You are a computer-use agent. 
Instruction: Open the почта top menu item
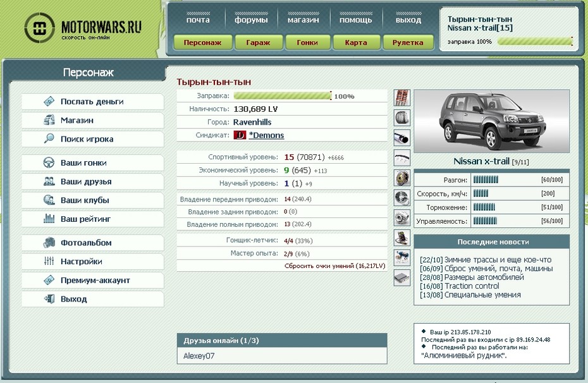(x=198, y=20)
